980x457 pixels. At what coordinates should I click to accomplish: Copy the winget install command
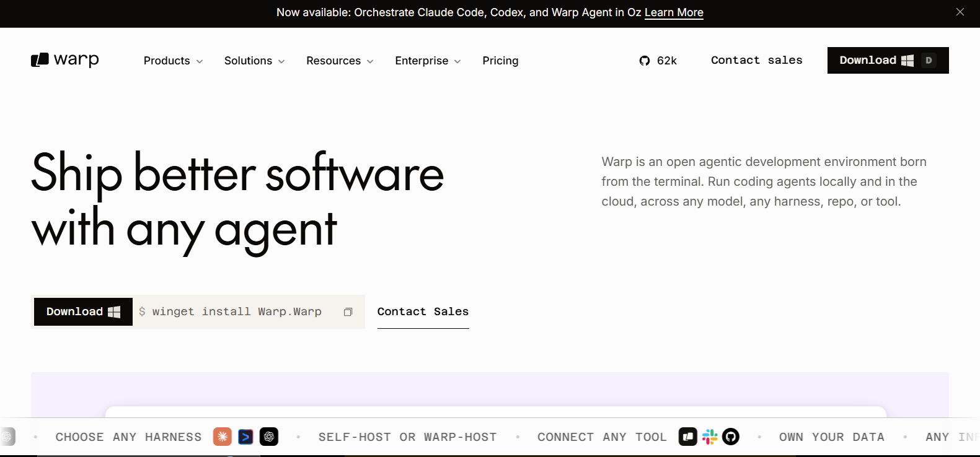pos(348,312)
